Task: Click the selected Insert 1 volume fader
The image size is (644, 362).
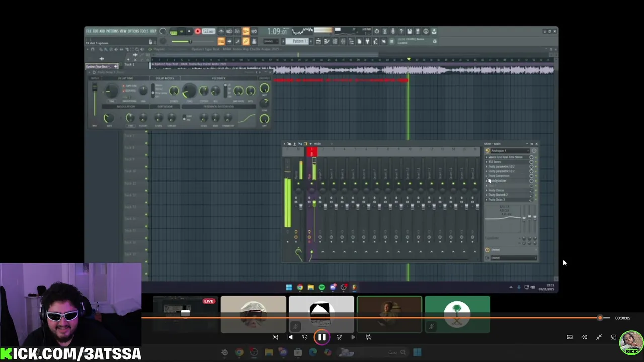Action: tap(314, 203)
